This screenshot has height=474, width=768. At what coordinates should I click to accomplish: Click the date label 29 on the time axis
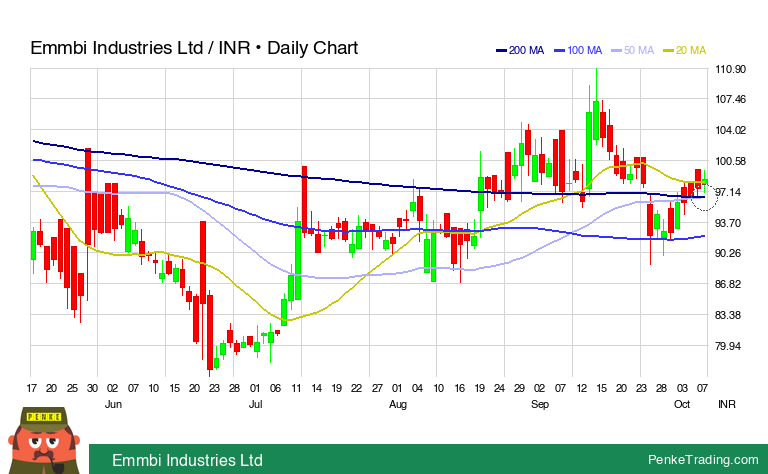point(519,388)
